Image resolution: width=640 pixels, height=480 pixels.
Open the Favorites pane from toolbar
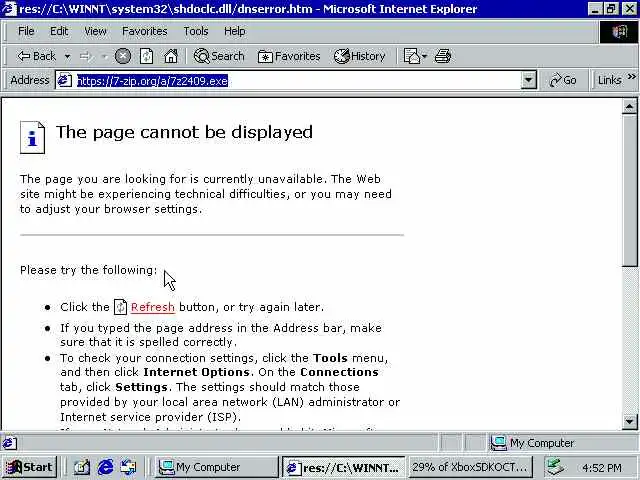289,56
